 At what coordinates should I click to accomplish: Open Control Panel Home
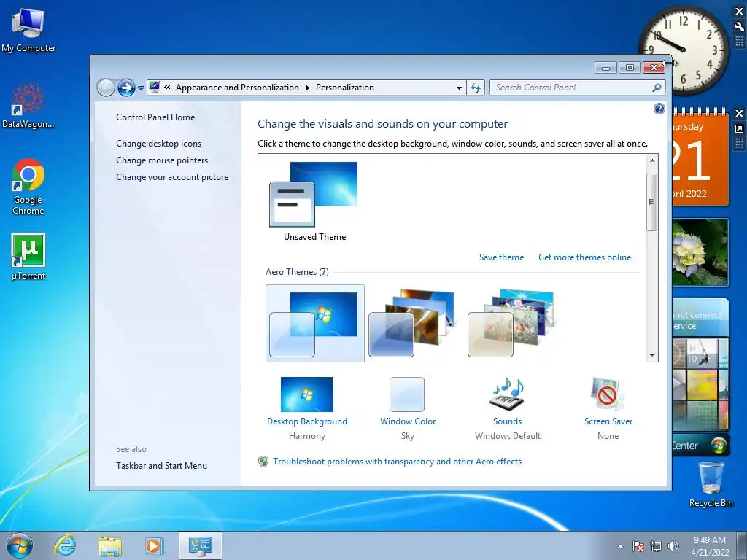155,117
